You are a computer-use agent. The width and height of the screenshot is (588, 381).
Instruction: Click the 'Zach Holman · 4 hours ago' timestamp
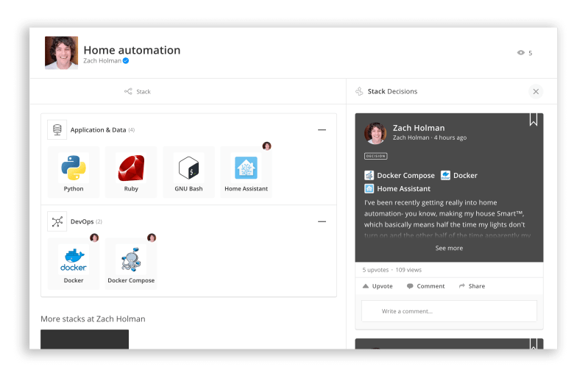pyautogui.click(x=430, y=138)
